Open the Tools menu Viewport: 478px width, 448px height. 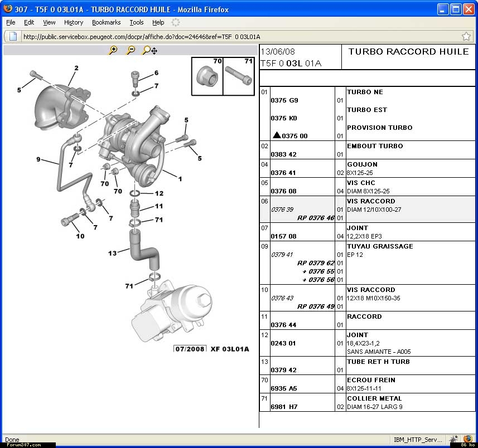coord(136,22)
